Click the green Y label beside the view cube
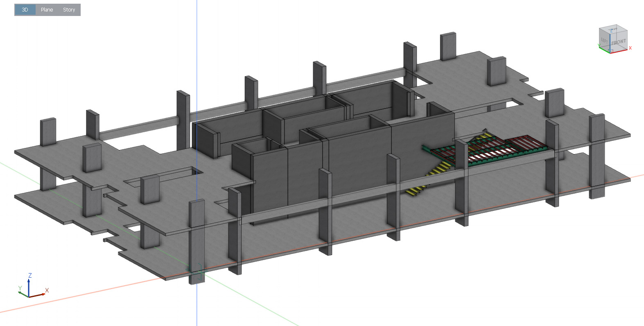 599,45
